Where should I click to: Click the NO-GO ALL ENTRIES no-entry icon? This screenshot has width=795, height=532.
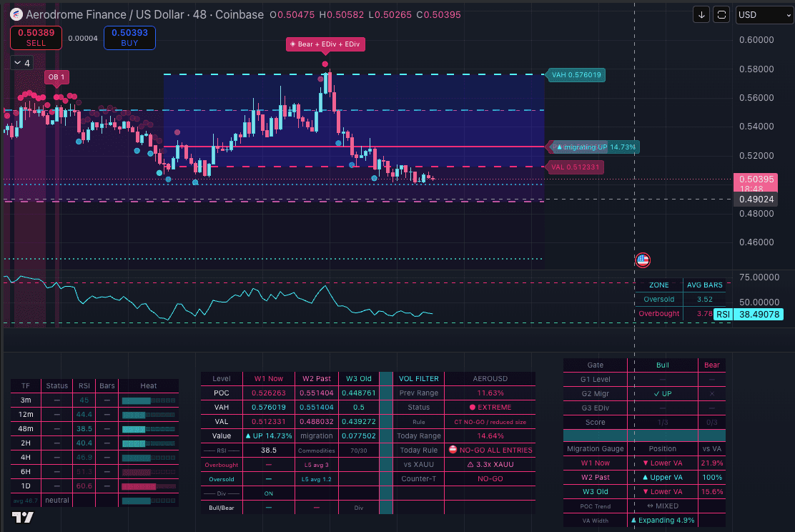453,449
